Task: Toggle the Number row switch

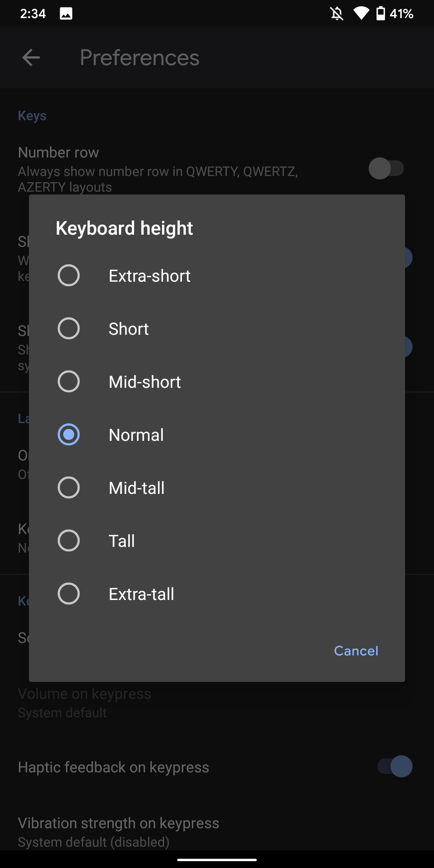Action: click(x=386, y=168)
